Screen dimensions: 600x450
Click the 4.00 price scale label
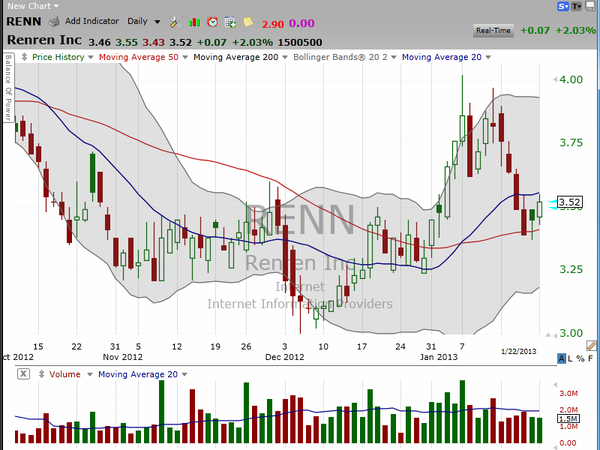pyautogui.click(x=571, y=80)
